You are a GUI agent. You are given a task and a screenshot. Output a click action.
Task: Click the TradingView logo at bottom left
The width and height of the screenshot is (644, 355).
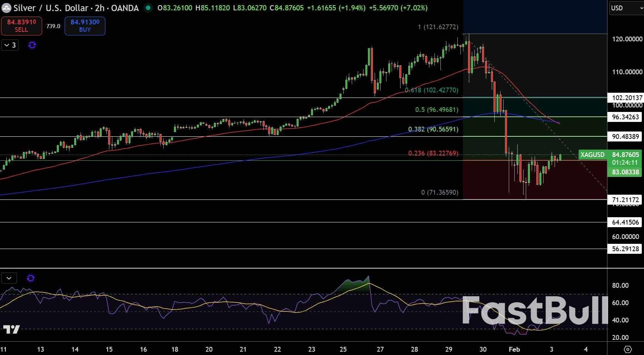(11, 329)
